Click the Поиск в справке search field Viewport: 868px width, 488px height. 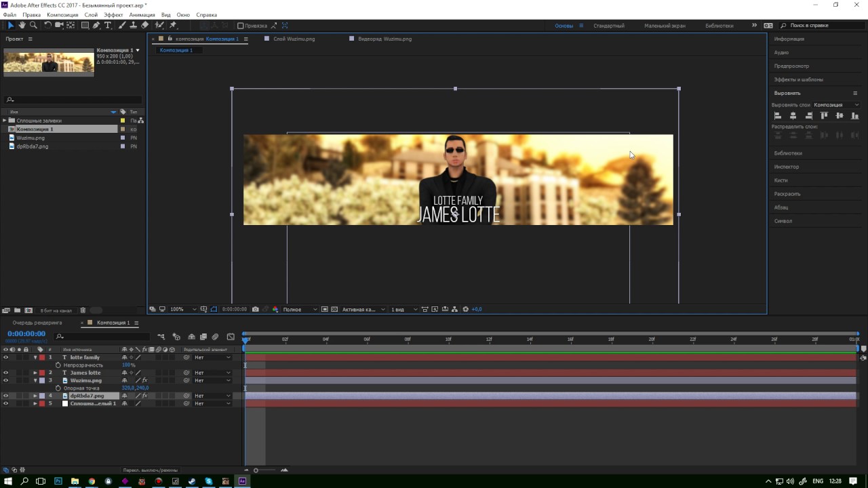tap(821, 26)
